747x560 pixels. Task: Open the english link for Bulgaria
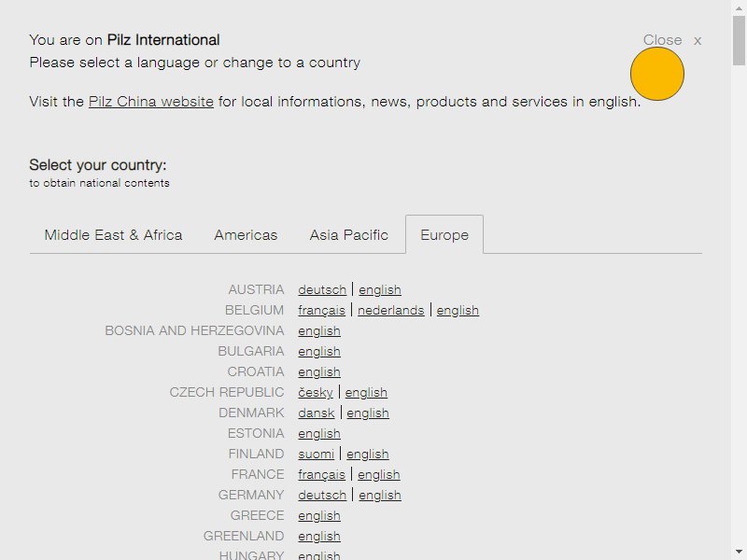319,351
